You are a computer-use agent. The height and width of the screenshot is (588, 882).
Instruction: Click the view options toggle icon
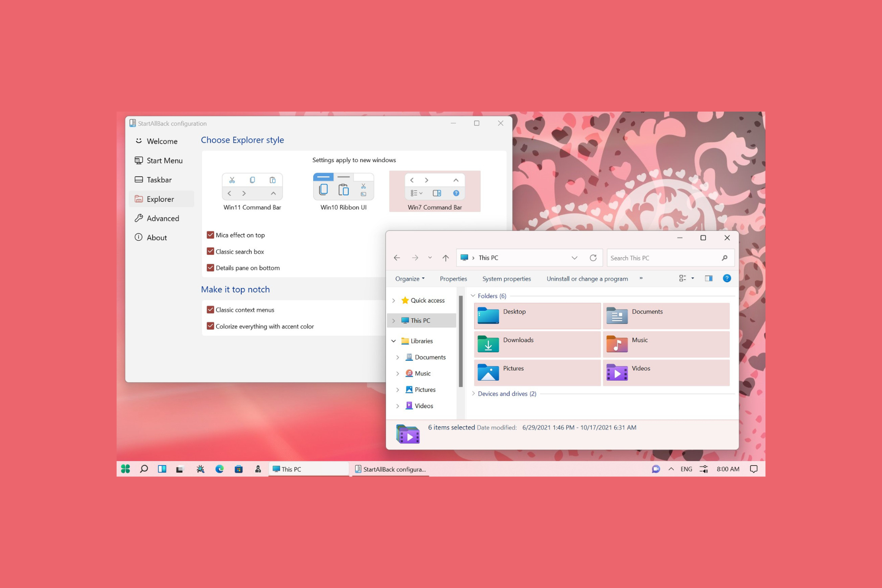click(683, 278)
